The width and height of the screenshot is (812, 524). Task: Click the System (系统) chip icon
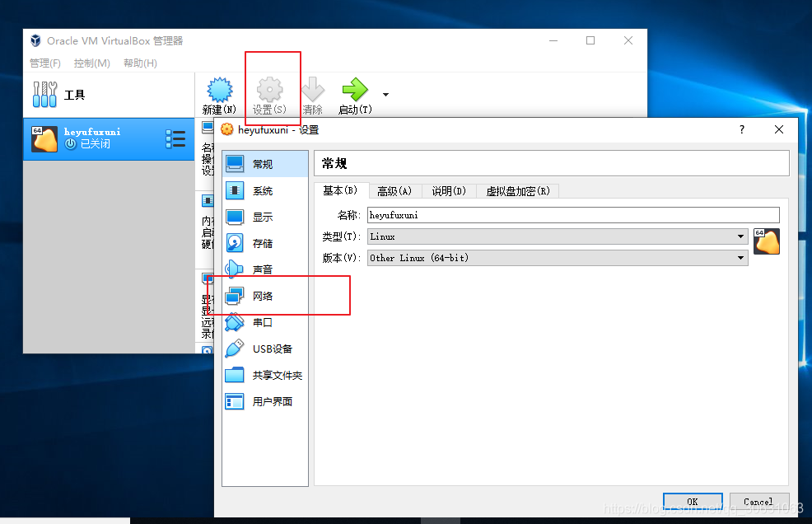(235, 190)
